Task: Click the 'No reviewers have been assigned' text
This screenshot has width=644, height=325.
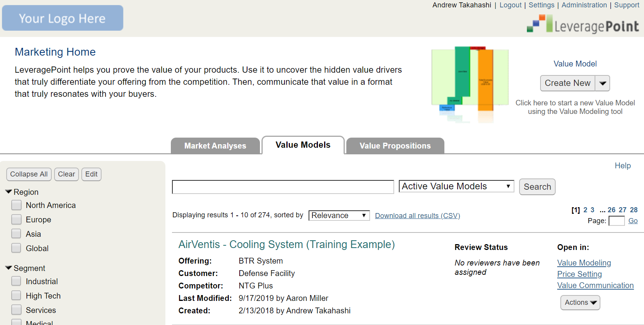Action: point(497,267)
